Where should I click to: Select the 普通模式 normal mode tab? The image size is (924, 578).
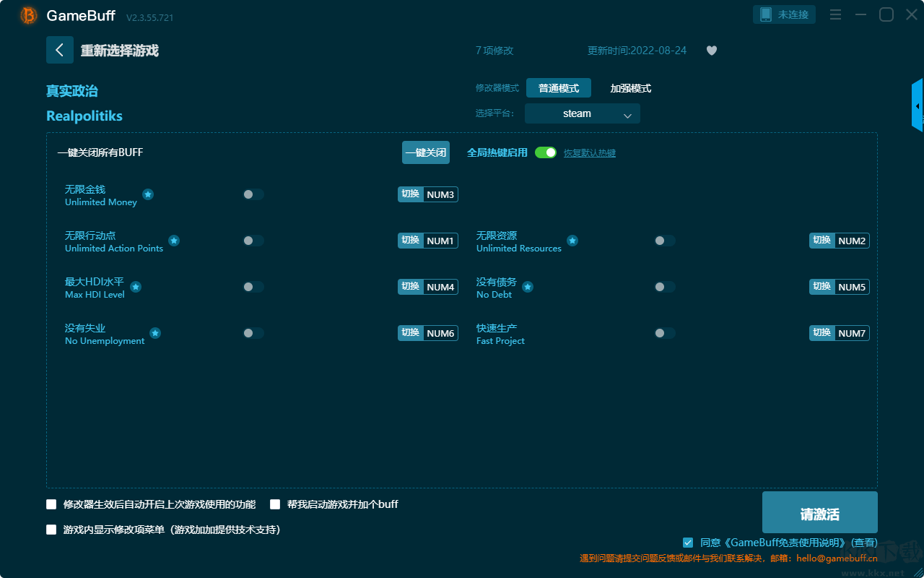point(559,88)
